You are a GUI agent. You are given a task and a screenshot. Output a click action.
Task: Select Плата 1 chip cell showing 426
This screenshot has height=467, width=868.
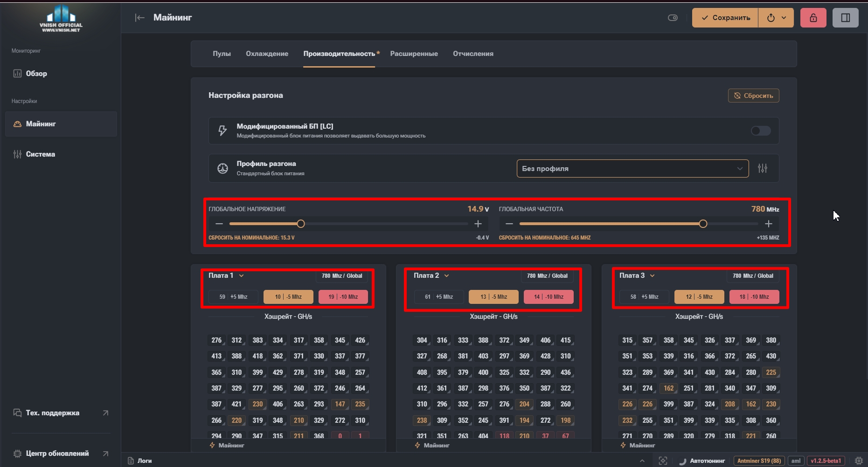(x=360, y=340)
